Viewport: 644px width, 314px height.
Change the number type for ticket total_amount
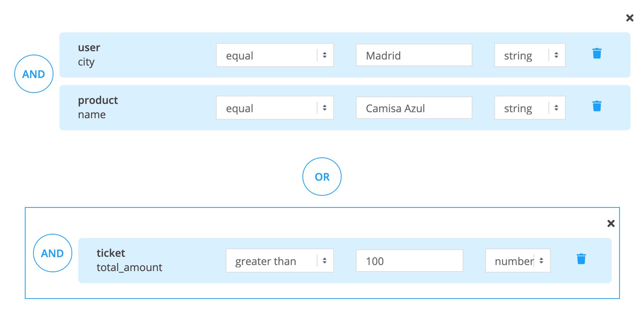point(518,261)
